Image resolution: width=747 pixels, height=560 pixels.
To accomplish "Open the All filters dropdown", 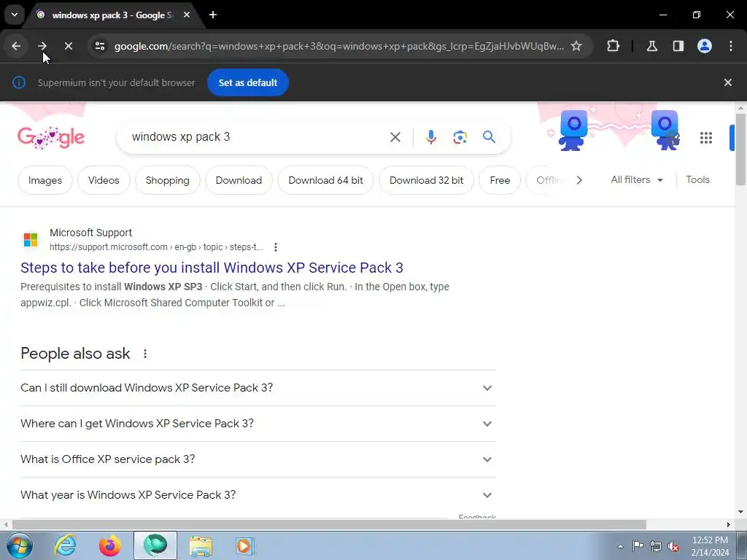I will pyautogui.click(x=637, y=180).
